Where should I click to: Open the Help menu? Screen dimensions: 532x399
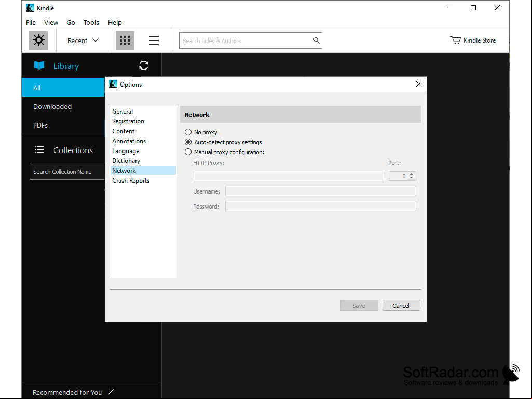tap(115, 22)
